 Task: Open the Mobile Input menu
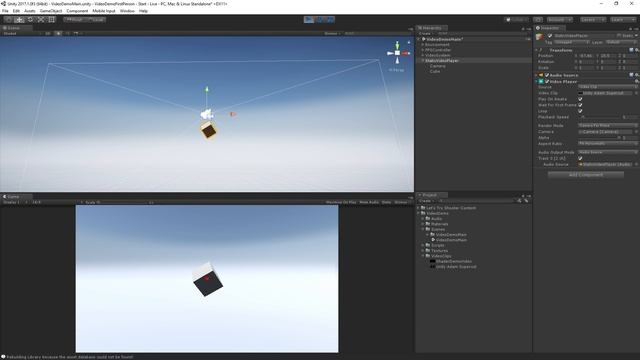[104, 11]
